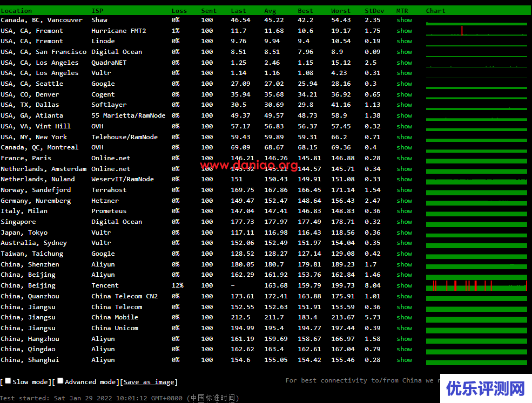Show MTR for Montreal OVH row
The height and width of the screenshot is (403, 532).
(404, 147)
